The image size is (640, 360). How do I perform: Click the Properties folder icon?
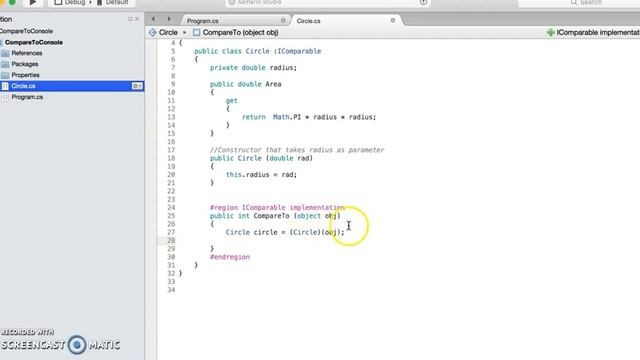pyautogui.click(x=5, y=75)
